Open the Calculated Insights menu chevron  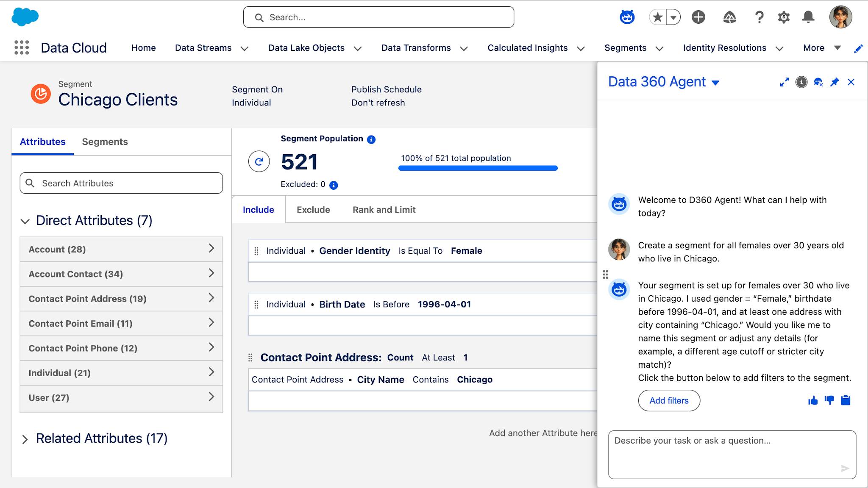tap(581, 49)
